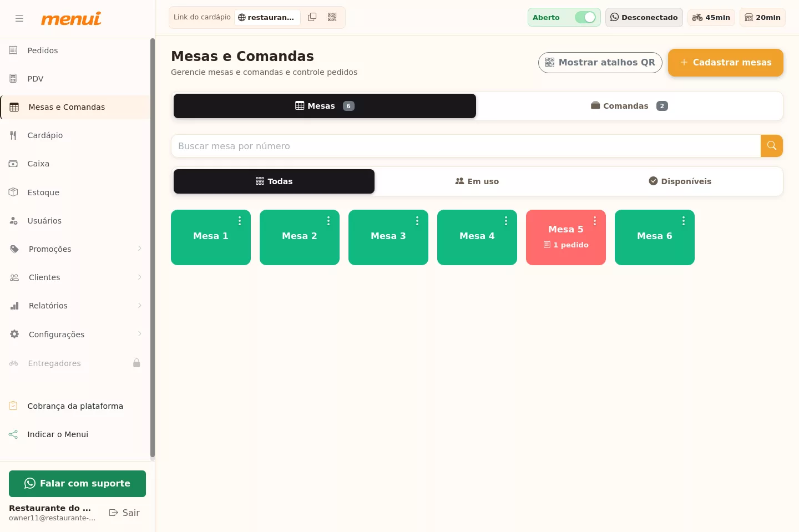Click Mostrar atalhos QR button
Screen dimensions: 799x532
pos(600,63)
